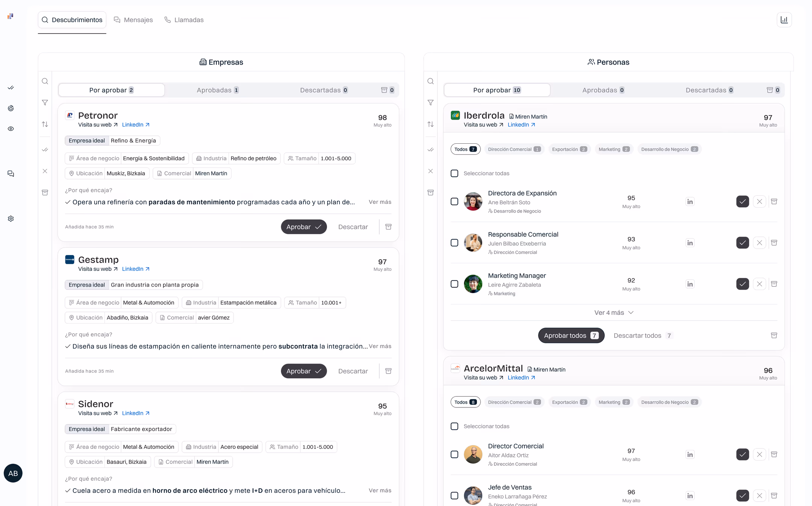
Task: Tick the checkbox for Responsable Comercial
Action: (454, 243)
